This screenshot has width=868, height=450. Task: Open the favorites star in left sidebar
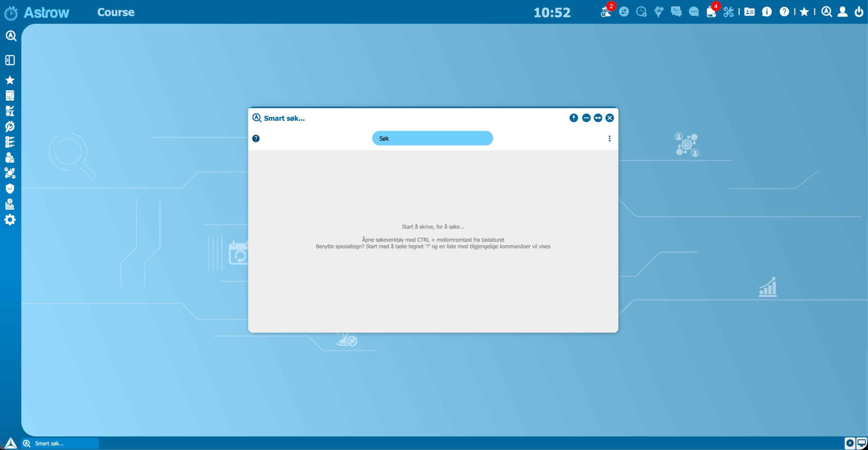[x=10, y=80]
